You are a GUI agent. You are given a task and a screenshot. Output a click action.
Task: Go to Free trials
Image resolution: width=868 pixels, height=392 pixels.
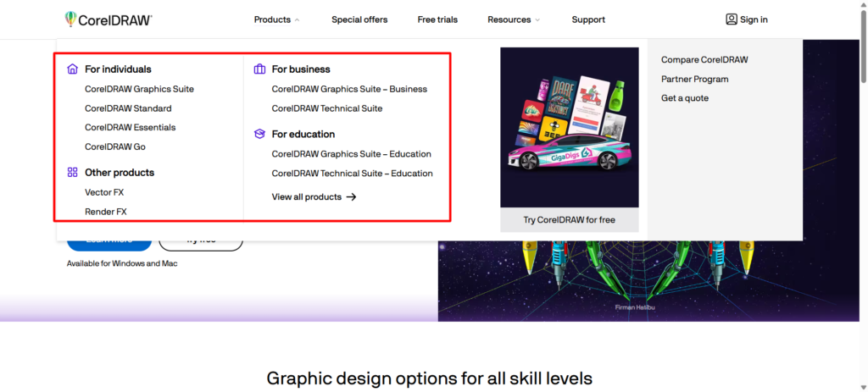pos(437,19)
